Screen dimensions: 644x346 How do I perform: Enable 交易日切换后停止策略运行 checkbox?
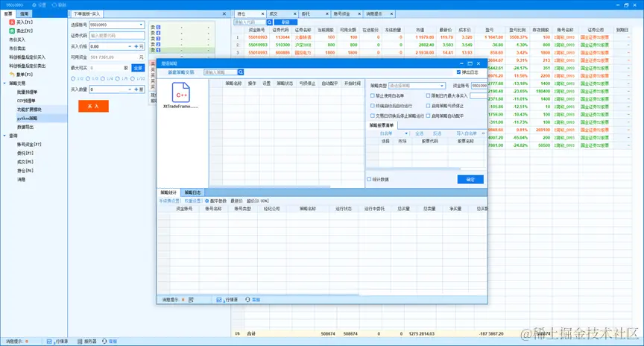(x=373, y=116)
